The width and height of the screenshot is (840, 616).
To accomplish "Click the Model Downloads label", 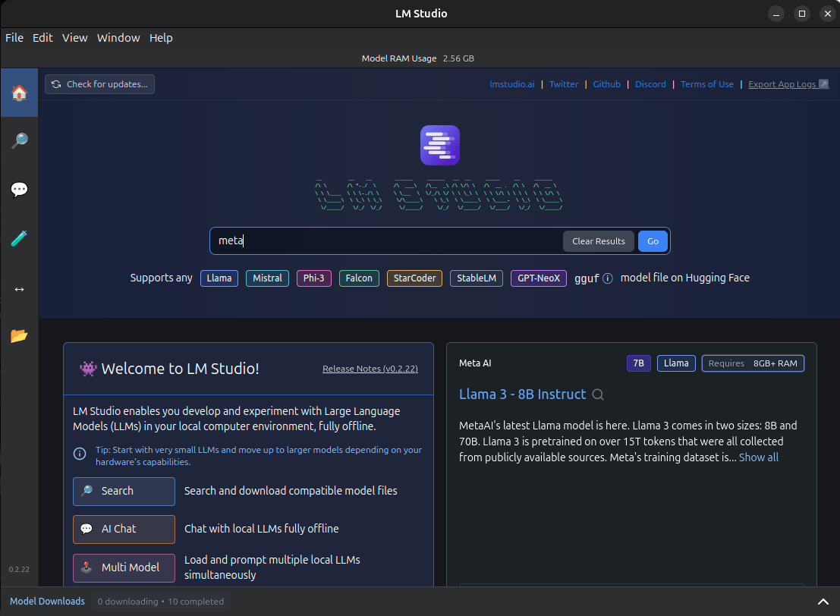I will coord(47,601).
